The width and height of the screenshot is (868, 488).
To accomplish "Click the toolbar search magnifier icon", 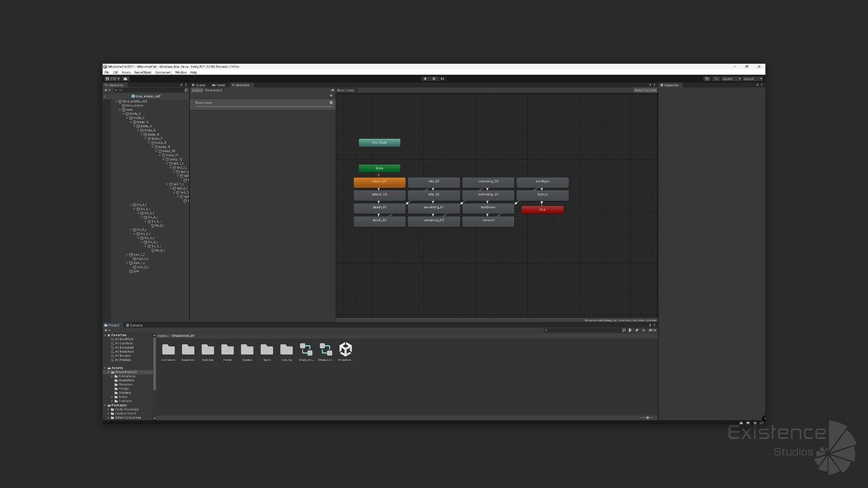I will (x=716, y=79).
